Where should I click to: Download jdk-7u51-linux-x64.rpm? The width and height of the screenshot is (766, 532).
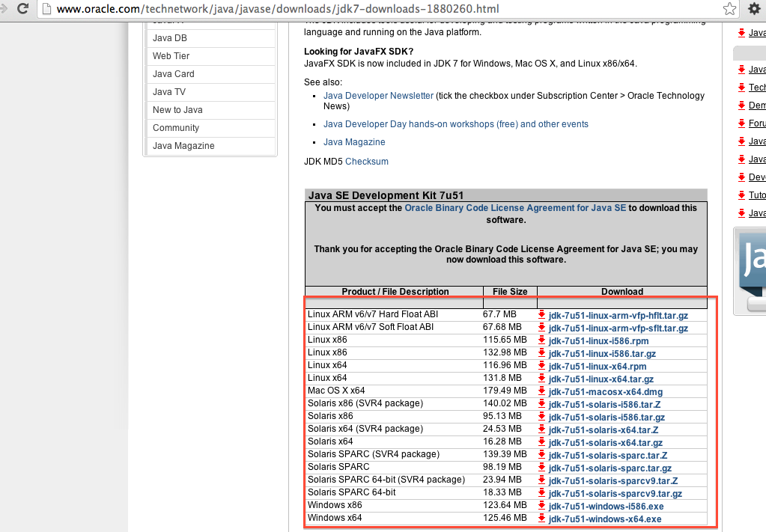tap(598, 367)
